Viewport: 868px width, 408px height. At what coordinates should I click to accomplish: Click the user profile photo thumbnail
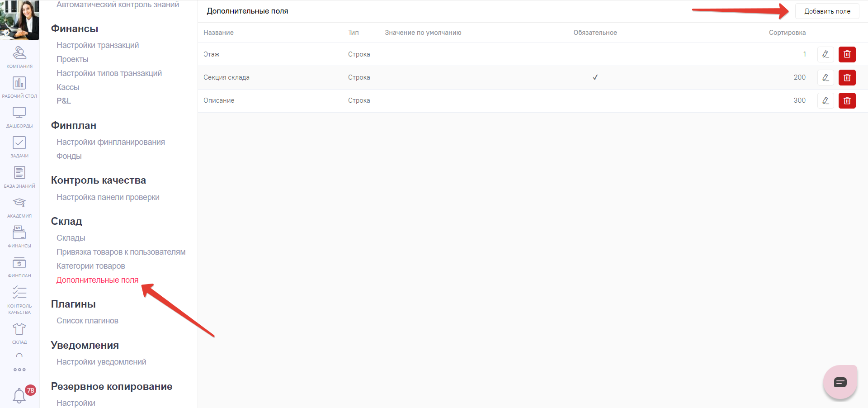(19, 20)
